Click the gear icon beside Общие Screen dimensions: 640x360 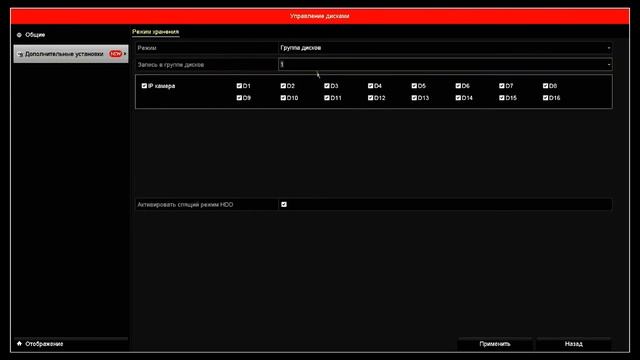pyautogui.click(x=19, y=35)
